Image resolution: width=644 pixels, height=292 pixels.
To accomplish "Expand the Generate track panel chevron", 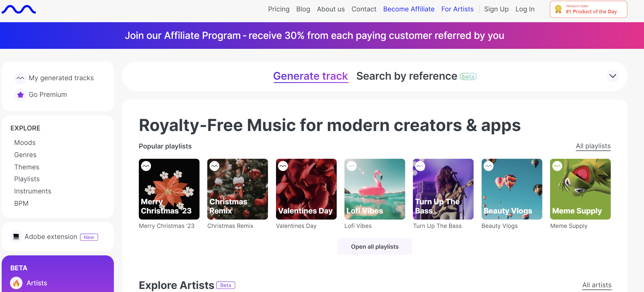I will [613, 76].
